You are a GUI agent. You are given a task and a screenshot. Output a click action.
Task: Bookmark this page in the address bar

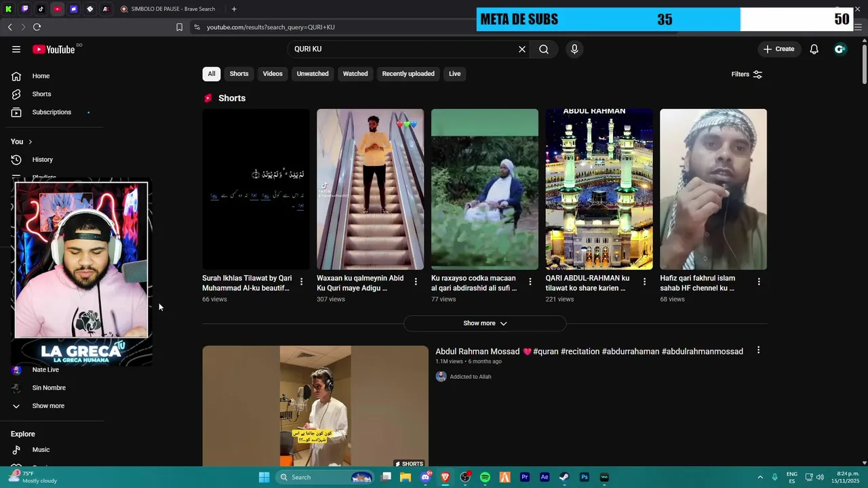pyautogui.click(x=179, y=27)
